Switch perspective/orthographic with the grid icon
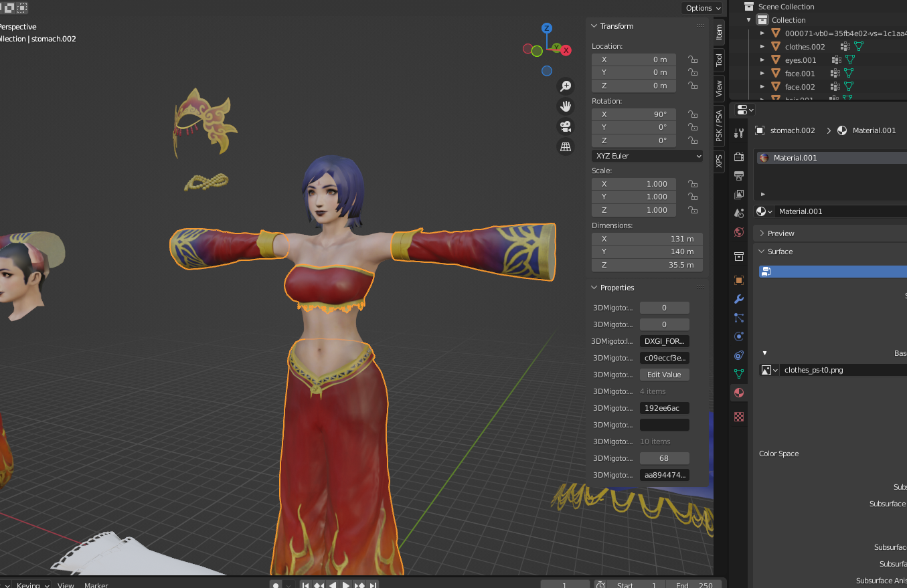Viewport: 907px width, 588px height. click(566, 146)
